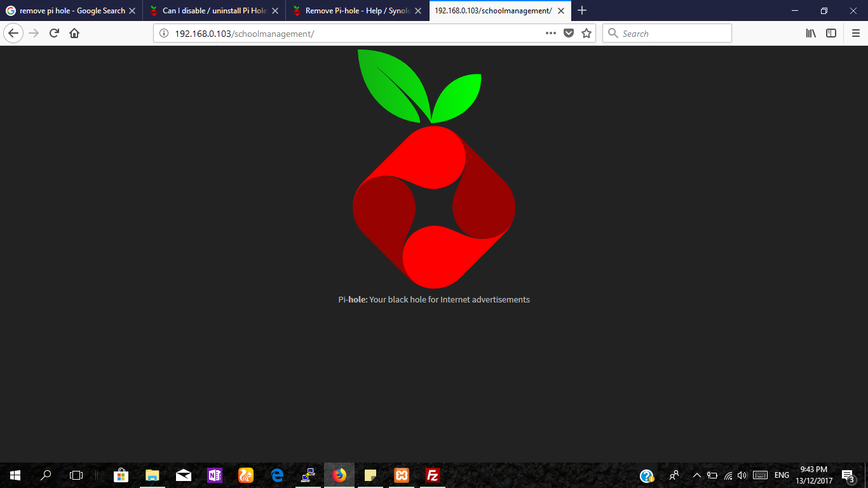
Task: Open FileZilla from the taskbar
Action: (433, 475)
